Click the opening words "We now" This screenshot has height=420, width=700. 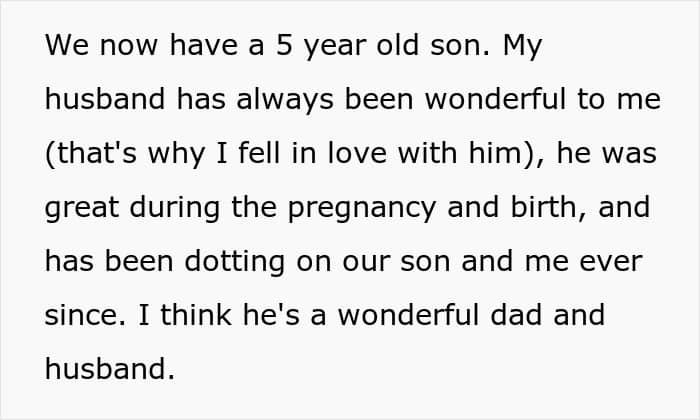[101, 46]
